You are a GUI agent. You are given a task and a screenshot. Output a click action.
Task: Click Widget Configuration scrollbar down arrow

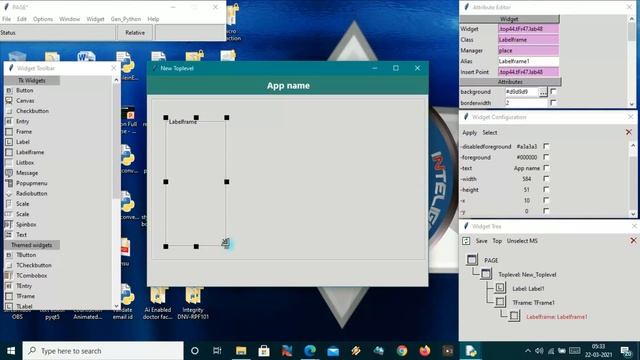coord(633,213)
